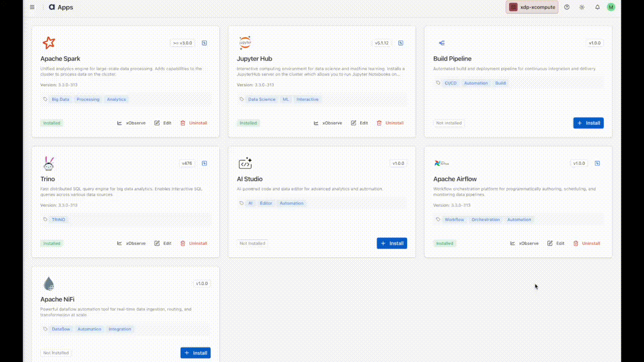Screen dimensions: 644x362
Task: Click the Build Pipeline logo icon
Action: 442,43
